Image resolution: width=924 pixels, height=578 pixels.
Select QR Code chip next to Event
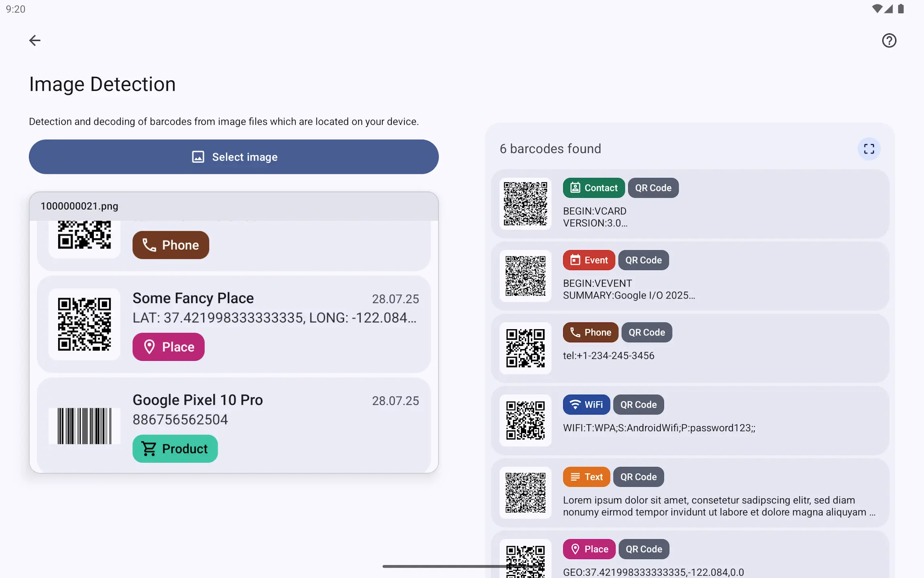coord(644,260)
